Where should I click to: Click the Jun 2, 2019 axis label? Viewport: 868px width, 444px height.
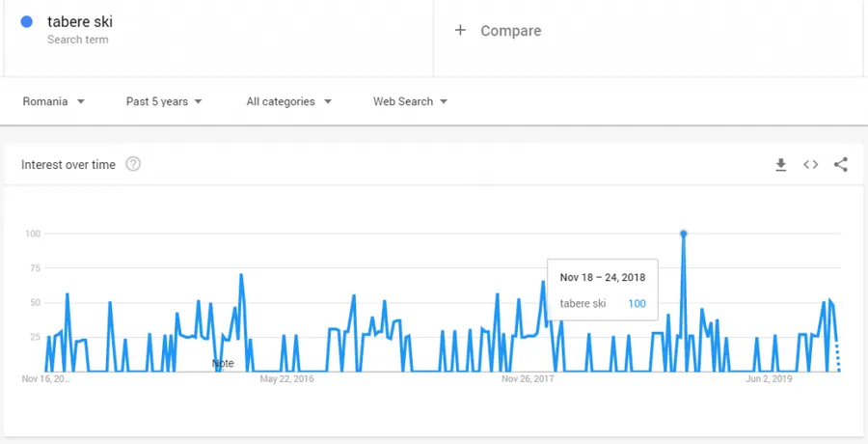point(769,379)
